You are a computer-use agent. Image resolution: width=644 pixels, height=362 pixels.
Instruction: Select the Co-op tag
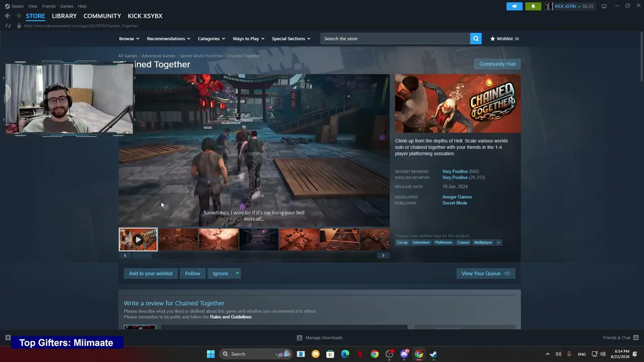point(403,242)
